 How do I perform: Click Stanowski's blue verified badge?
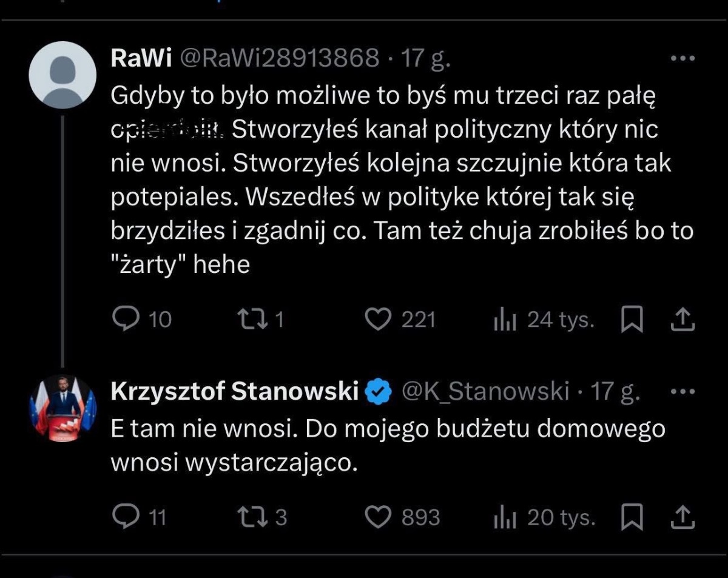380,392
